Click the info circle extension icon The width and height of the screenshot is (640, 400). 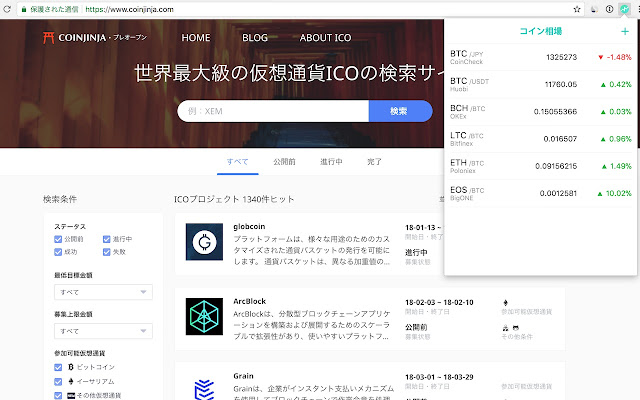pyautogui.click(x=609, y=9)
